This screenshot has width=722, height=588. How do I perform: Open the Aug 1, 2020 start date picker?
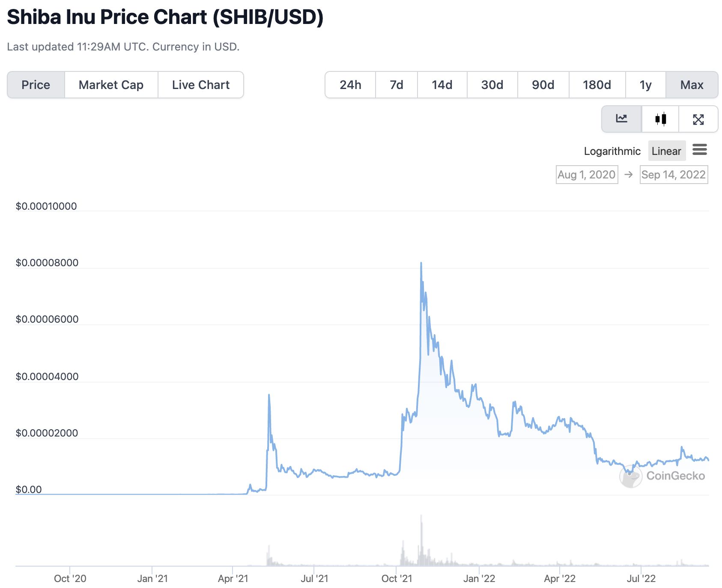tap(586, 174)
